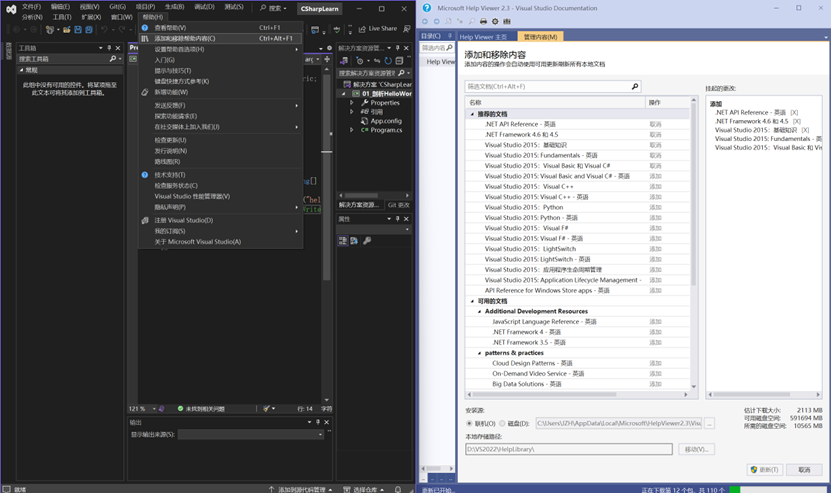Click collapse all icon in Solution Explorer
Screen dimensions: 831x493
400,60
